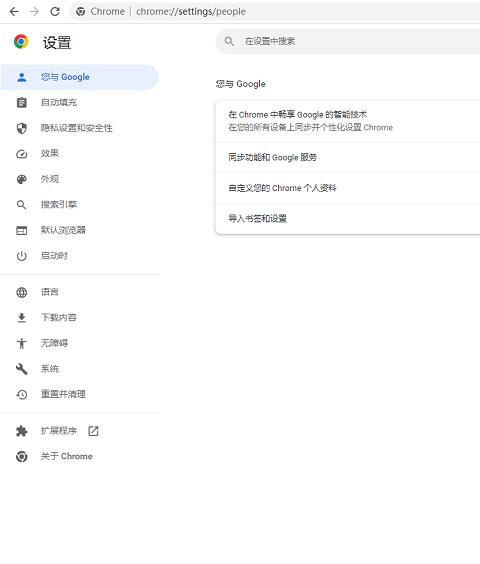The image size is (480, 564).
Task: Click the clipboard icon for 自动填充
Action: pos(22,103)
